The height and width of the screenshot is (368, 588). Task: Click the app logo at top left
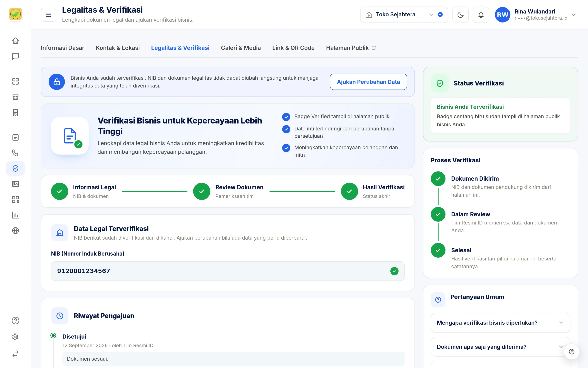(15, 14)
